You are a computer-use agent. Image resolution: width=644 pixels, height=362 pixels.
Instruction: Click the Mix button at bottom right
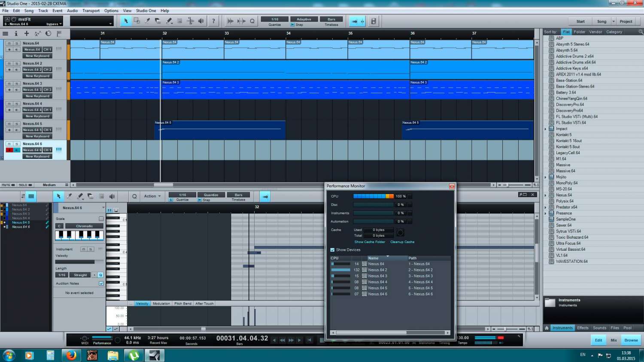click(x=614, y=340)
